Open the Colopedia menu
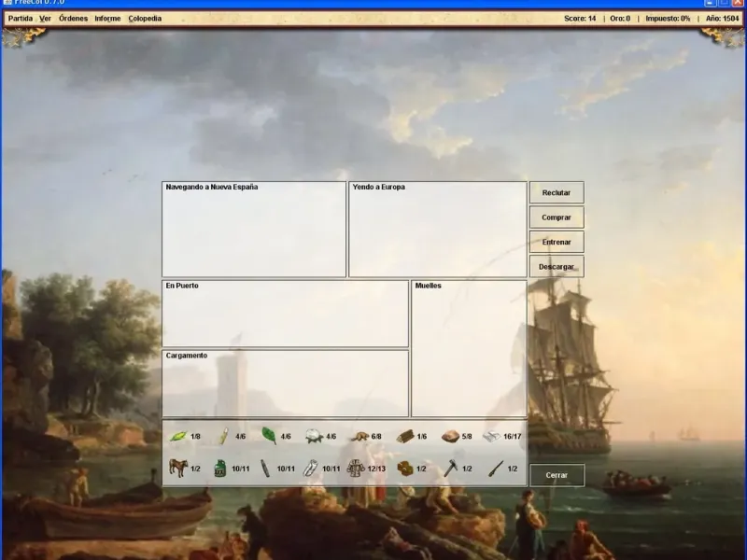Screen dimensions: 747x560 pos(145,19)
